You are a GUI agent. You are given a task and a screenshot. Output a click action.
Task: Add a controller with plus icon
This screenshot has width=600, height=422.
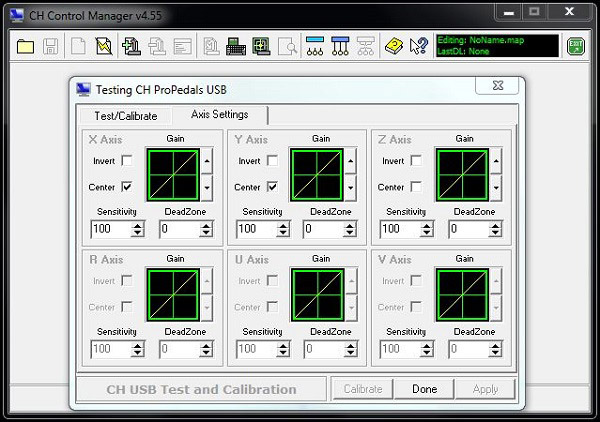[x=131, y=46]
